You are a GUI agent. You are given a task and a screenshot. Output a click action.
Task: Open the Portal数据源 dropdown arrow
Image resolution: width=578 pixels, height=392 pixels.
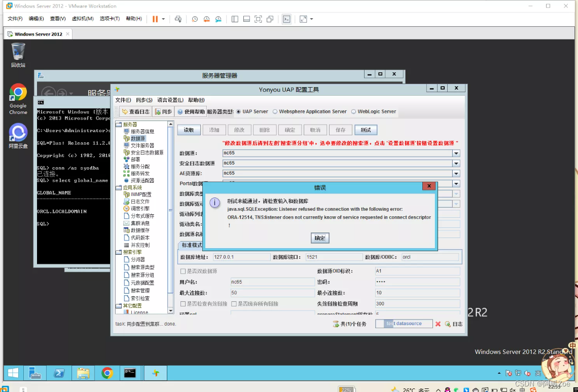[456, 184]
